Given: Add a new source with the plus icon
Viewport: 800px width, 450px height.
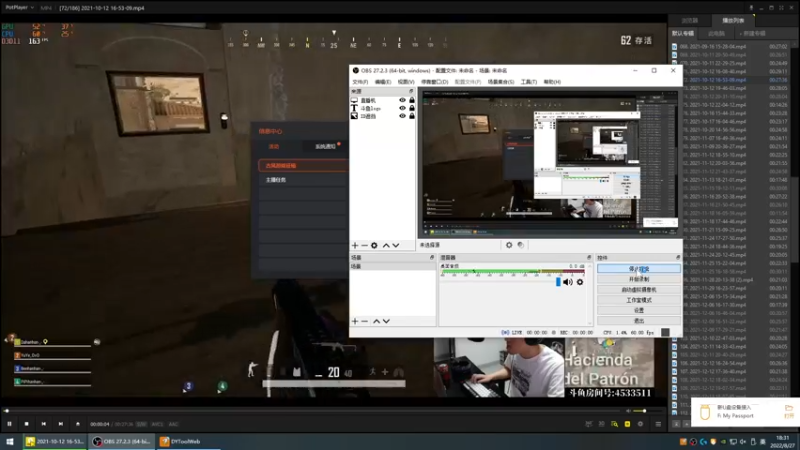Looking at the screenshot, I should tap(355, 245).
